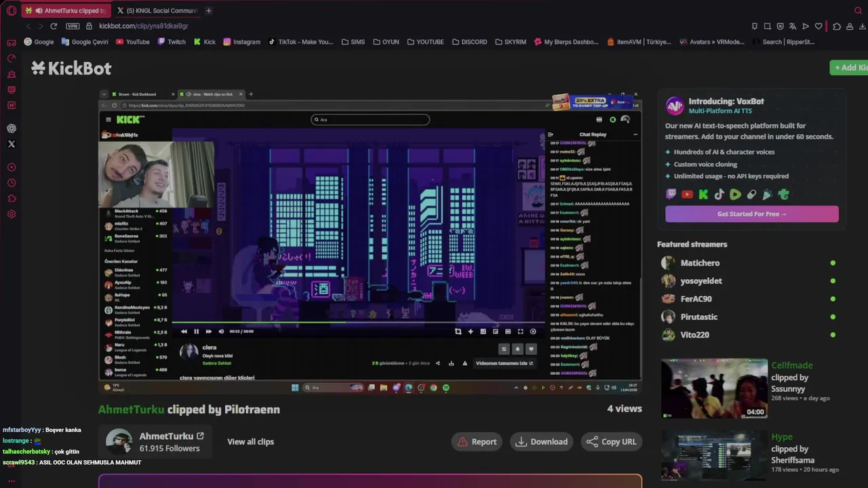868x488 pixels.
Task: Open Avatars VRModels bookmark
Action: coord(711,41)
